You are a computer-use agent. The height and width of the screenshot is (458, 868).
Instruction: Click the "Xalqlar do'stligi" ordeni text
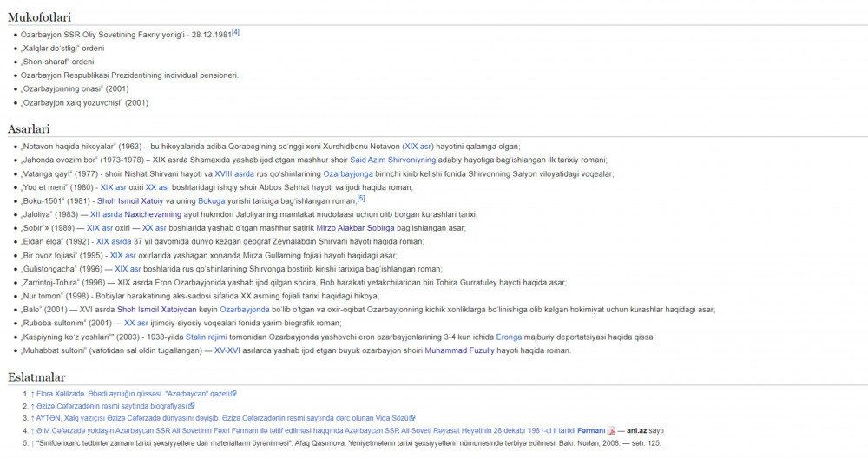click(62, 48)
